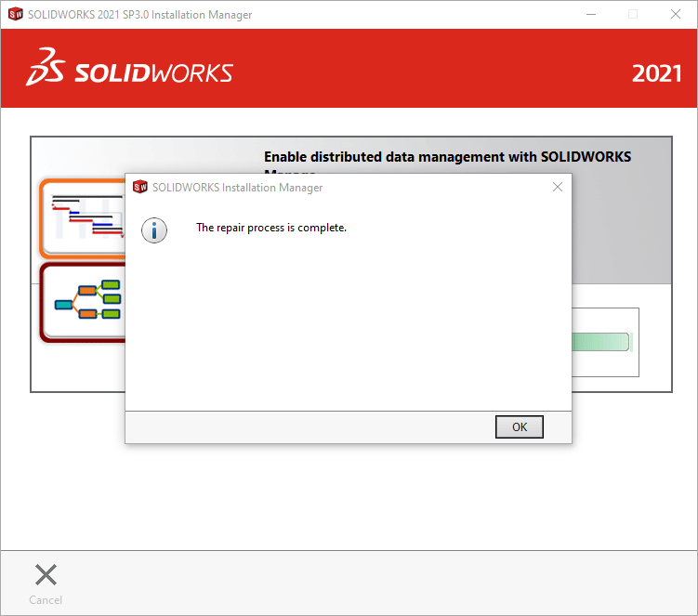Image resolution: width=698 pixels, height=616 pixels.
Task: Click the "Enable distributed data management" heading
Action: click(x=447, y=157)
